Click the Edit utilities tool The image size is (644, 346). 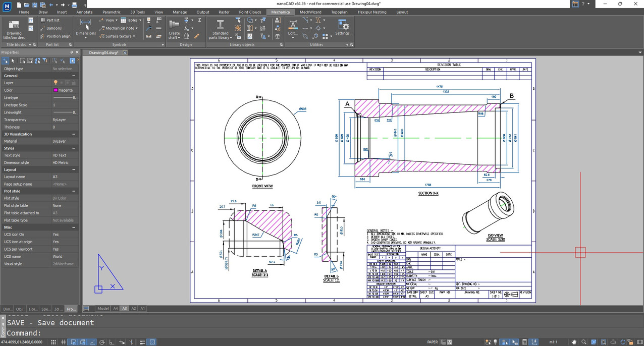pyautogui.click(x=293, y=28)
